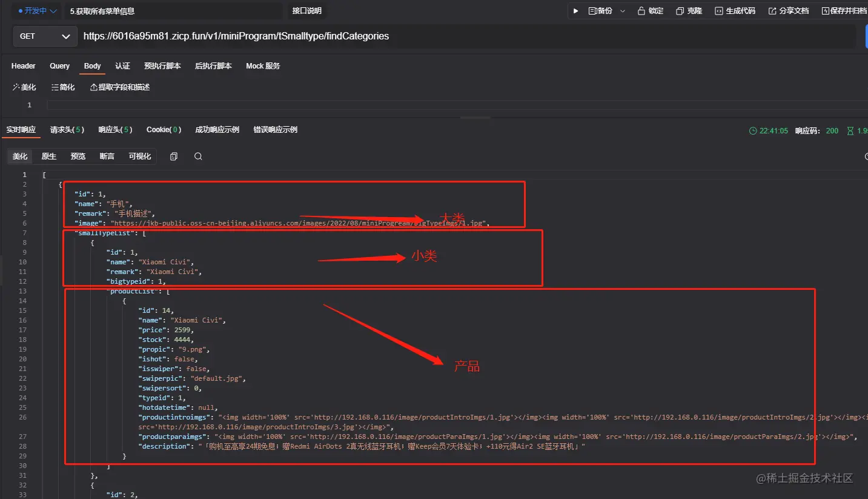The height and width of the screenshot is (499, 868).
Task: Click the play/run triangle icon
Action: tap(575, 11)
